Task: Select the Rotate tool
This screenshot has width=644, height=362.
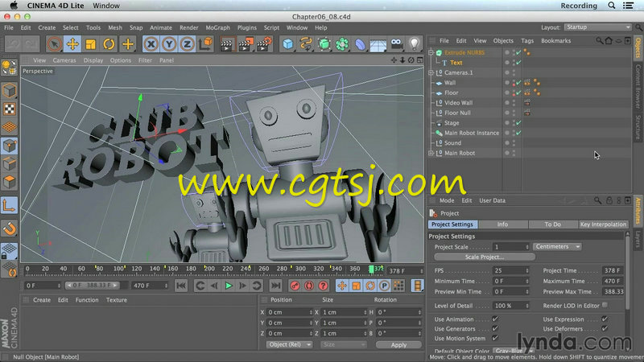Action: (109, 44)
